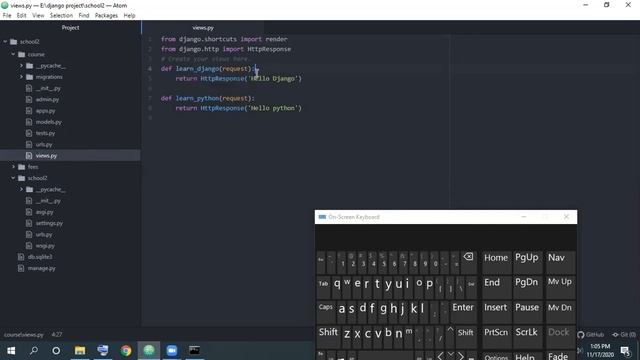Click GitHub status bar icon
Screen dimensions: 640x360
click(591, 335)
